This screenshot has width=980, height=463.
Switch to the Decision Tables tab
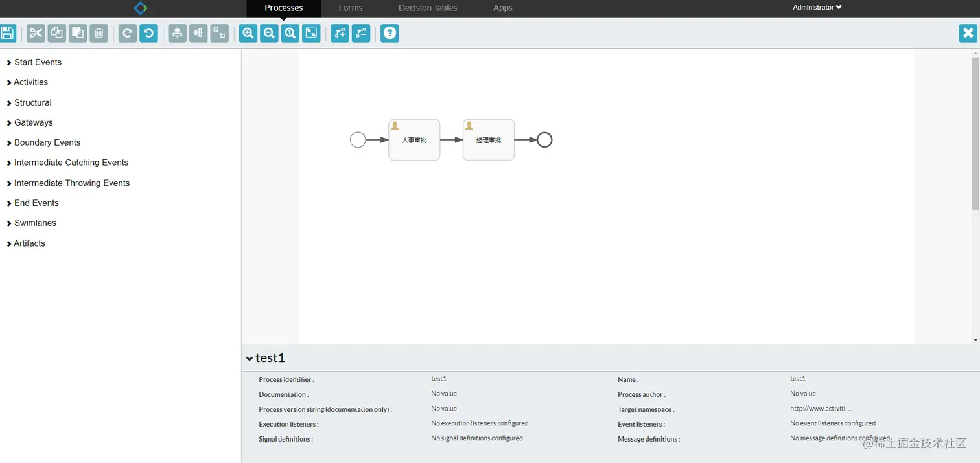click(428, 8)
